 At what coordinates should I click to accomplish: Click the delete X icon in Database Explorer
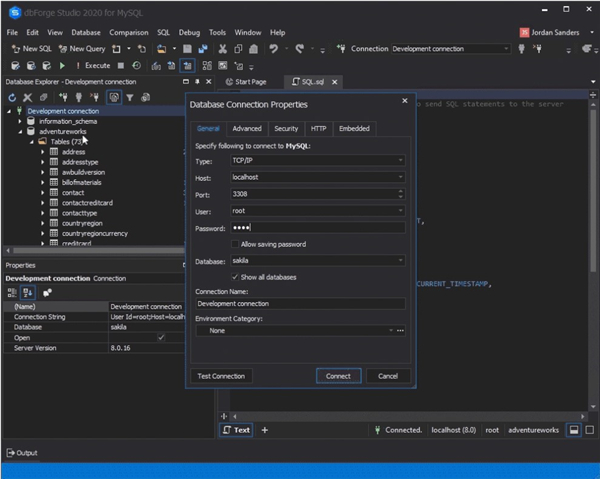[27, 97]
